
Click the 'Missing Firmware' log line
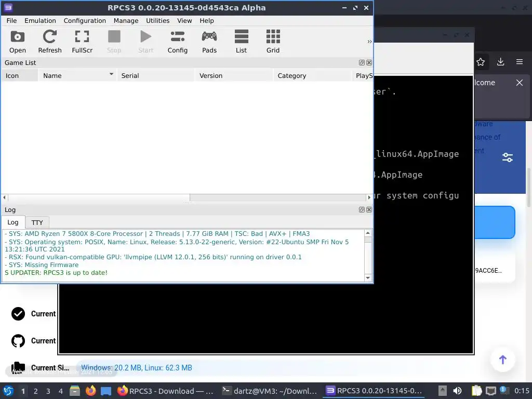click(42, 264)
